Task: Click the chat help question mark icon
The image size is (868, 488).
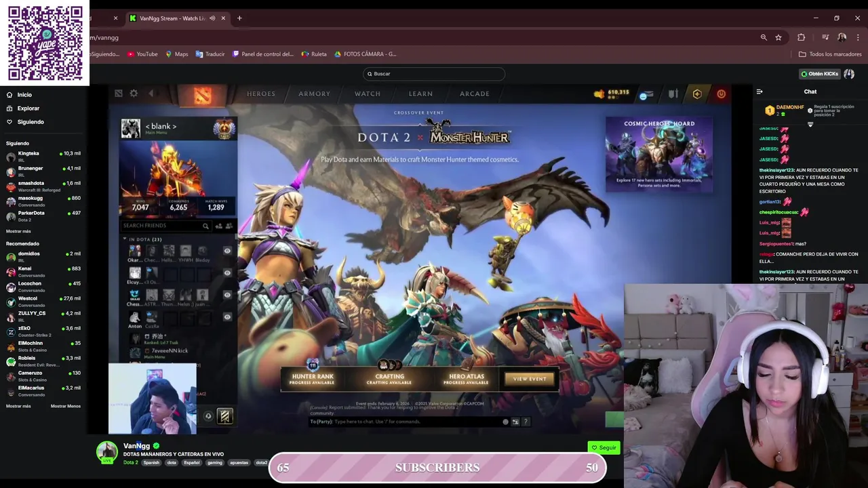Action: point(526,422)
